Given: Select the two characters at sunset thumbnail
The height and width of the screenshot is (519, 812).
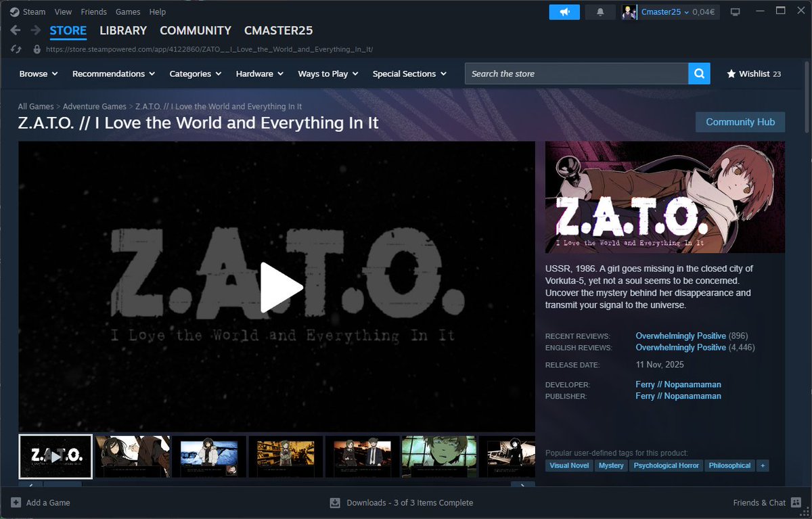Looking at the screenshot, I should tap(362, 456).
